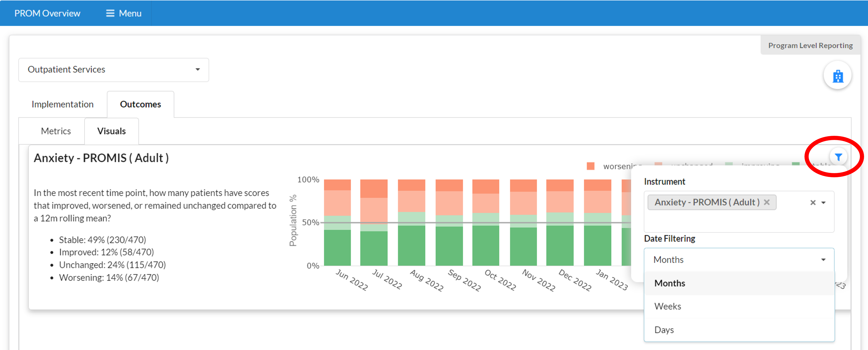Select the Visuals tab
This screenshot has width=868, height=350.
click(111, 131)
